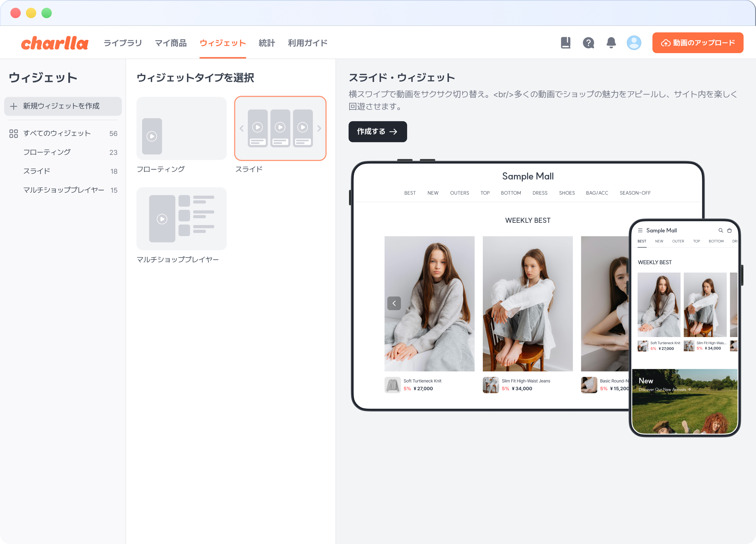756x544 pixels.
Task: Open the help question-mark icon
Action: click(x=589, y=43)
